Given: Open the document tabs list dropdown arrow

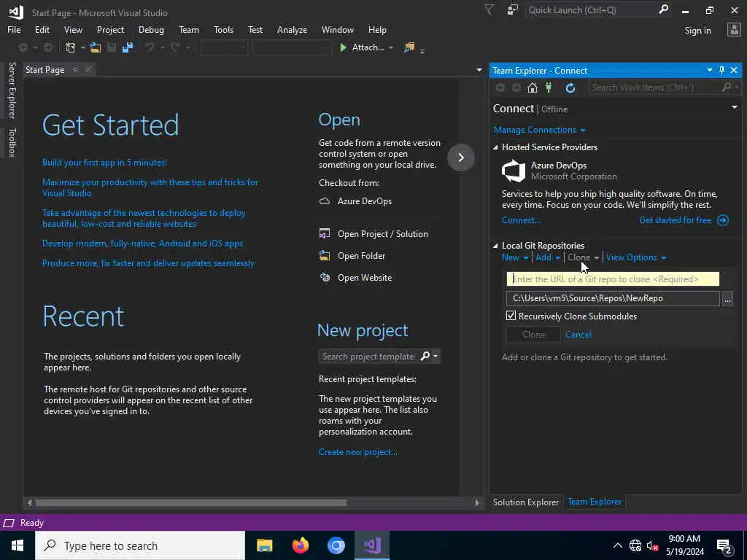Looking at the screenshot, I should click(x=479, y=70).
